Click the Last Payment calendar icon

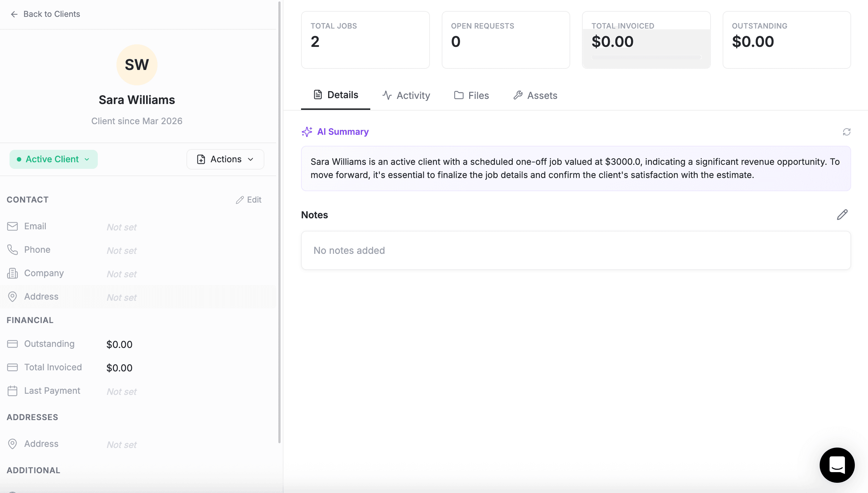(x=13, y=391)
